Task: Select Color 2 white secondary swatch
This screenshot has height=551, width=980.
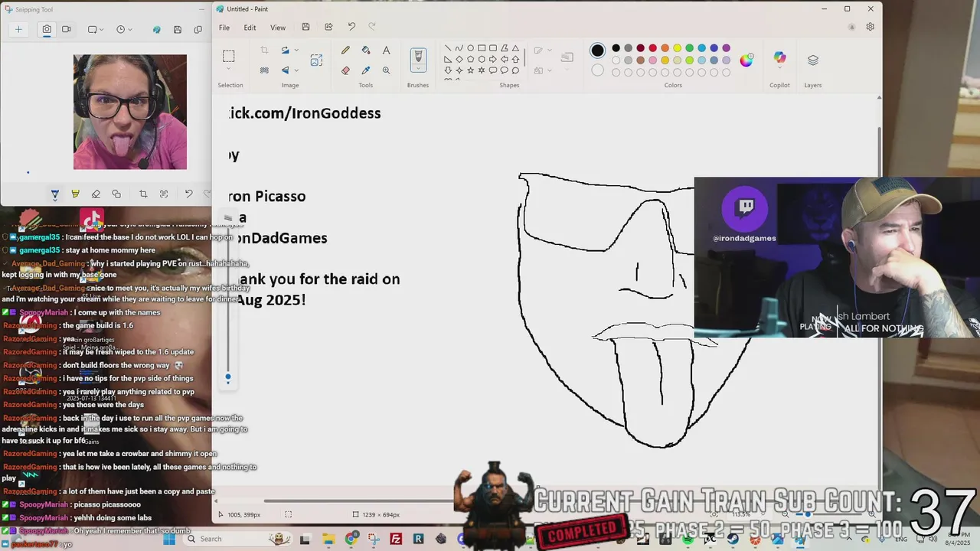Action: 597,70
